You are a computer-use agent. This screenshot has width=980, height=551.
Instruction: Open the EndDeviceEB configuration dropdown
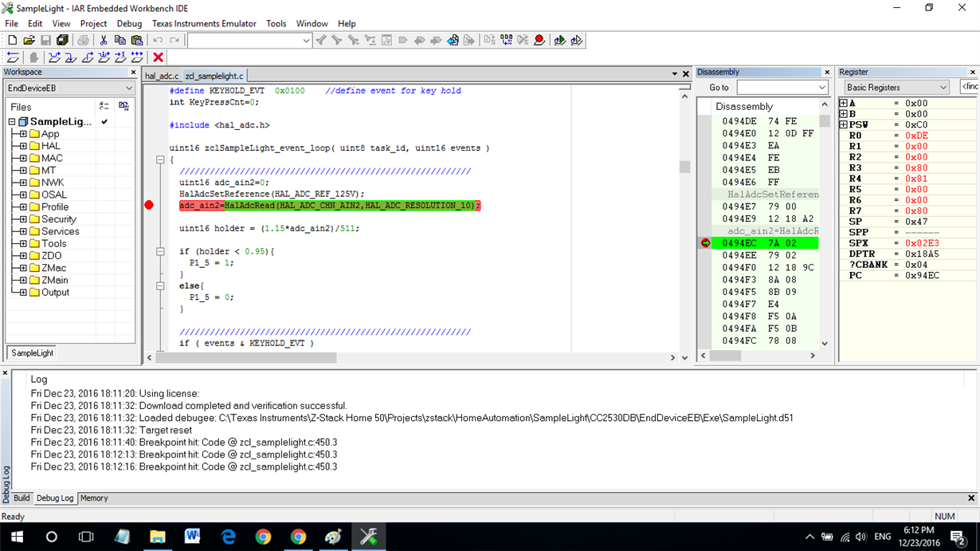(x=70, y=88)
